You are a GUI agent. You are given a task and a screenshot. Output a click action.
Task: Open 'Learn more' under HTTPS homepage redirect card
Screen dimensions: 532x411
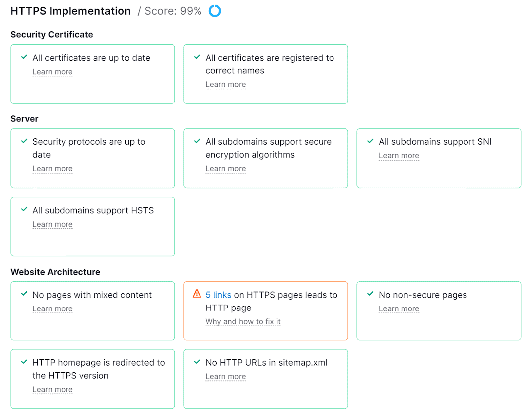(x=53, y=389)
